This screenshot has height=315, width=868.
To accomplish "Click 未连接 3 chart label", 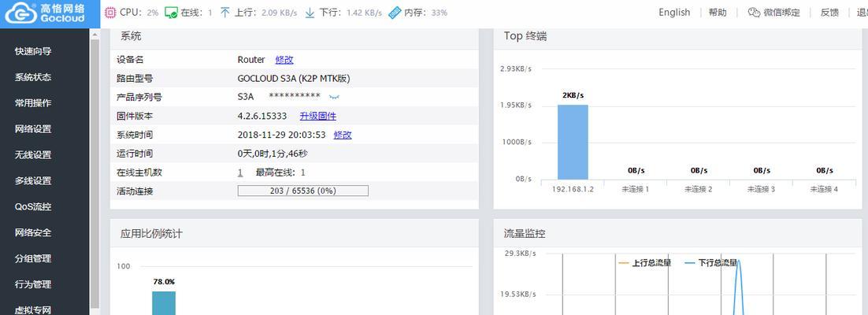I will point(761,189).
